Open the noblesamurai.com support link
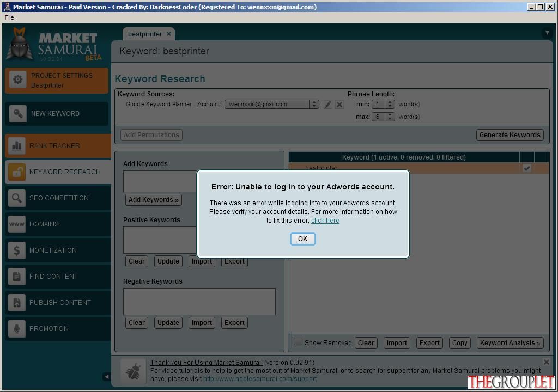This screenshot has height=392, width=558. [260, 379]
